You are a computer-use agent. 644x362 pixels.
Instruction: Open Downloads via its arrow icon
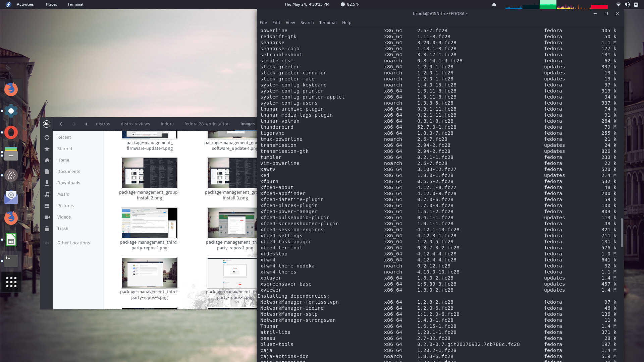tap(47, 183)
